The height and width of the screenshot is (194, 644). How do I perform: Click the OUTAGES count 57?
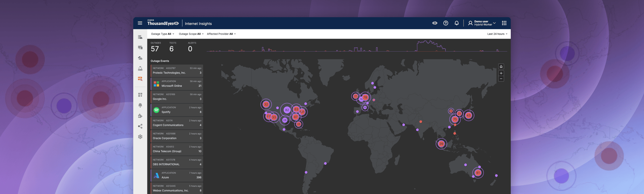pos(155,49)
